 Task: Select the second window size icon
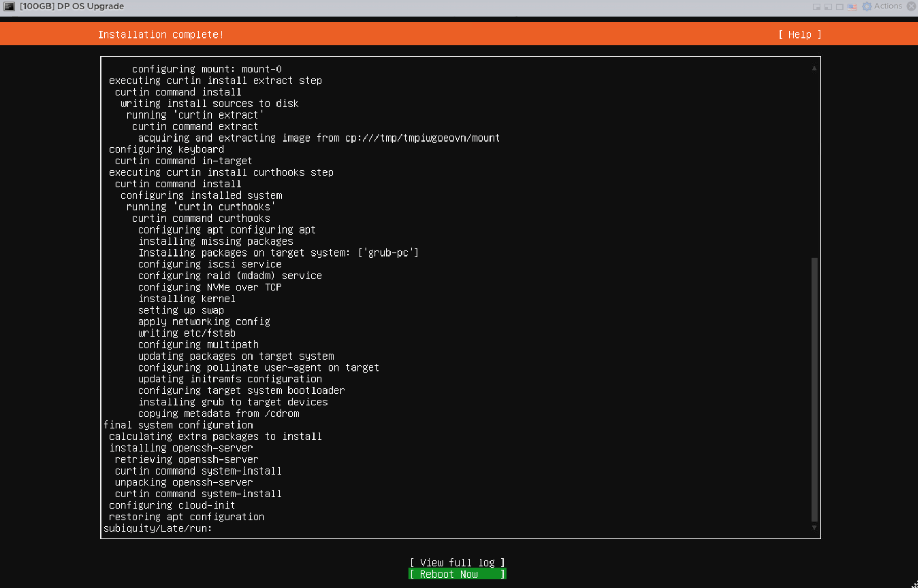coord(828,7)
